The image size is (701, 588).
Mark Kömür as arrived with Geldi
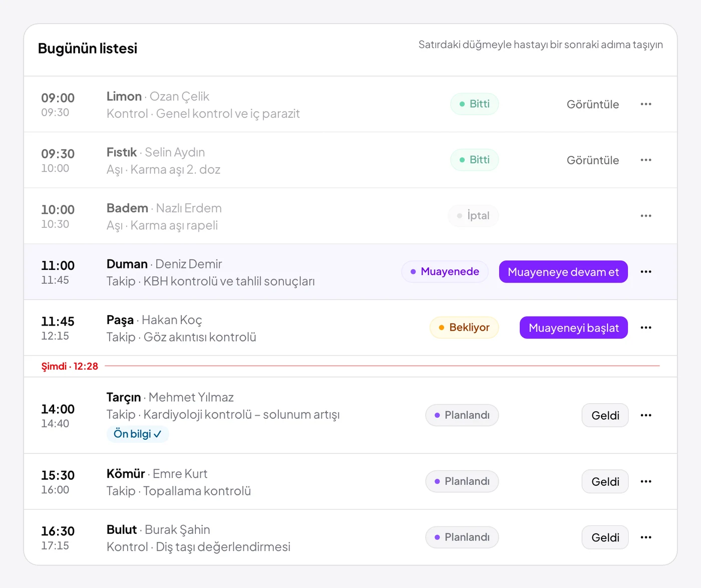[x=605, y=481]
